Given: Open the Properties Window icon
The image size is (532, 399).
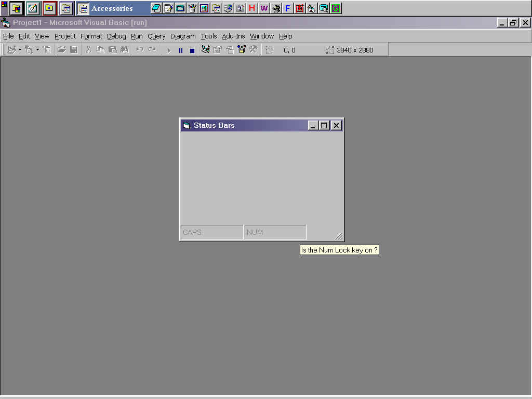Looking at the screenshot, I should (x=218, y=50).
